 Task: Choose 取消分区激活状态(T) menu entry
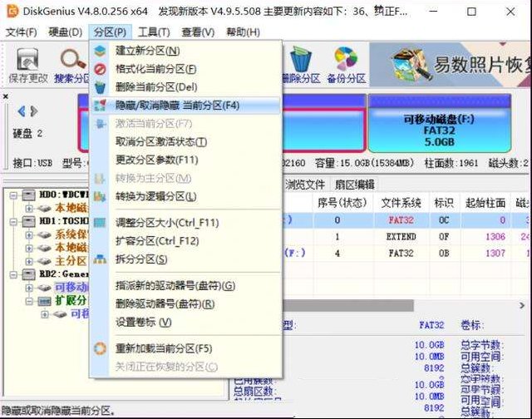tap(185, 142)
